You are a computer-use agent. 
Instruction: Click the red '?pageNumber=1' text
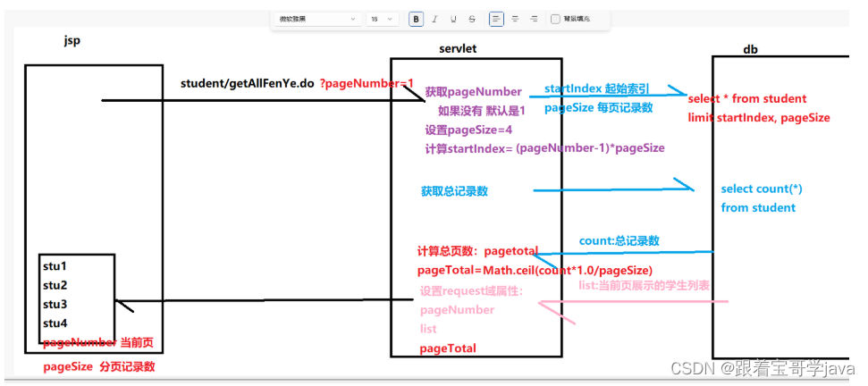point(367,83)
